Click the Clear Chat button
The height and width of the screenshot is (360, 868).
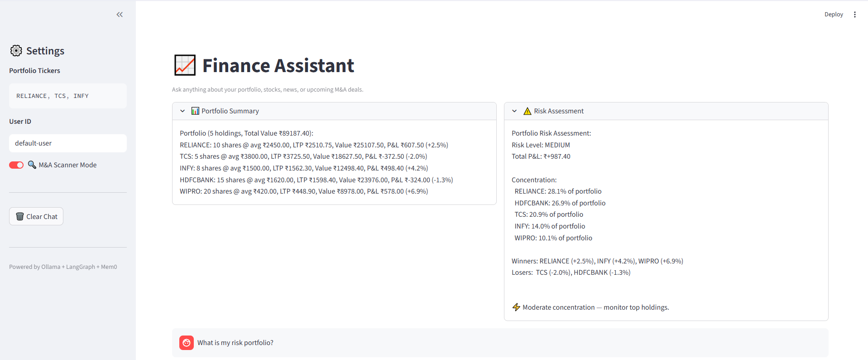point(36,216)
